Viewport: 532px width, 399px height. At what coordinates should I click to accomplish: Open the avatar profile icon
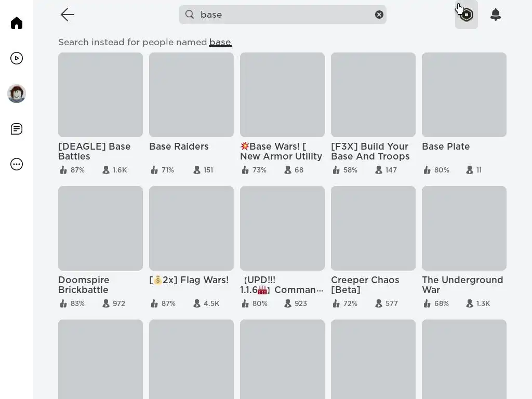pyautogui.click(x=17, y=94)
